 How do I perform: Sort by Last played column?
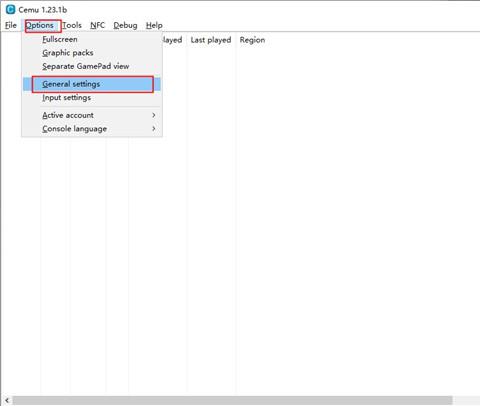211,40
